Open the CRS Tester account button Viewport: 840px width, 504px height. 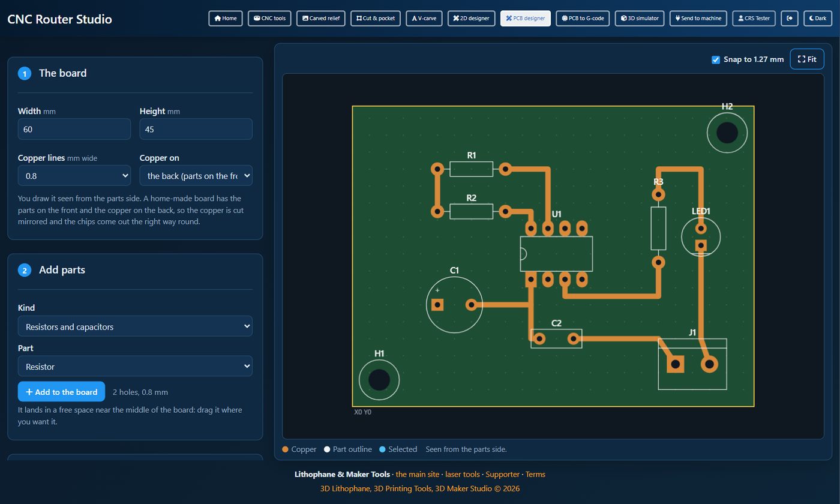coord(754,18)
